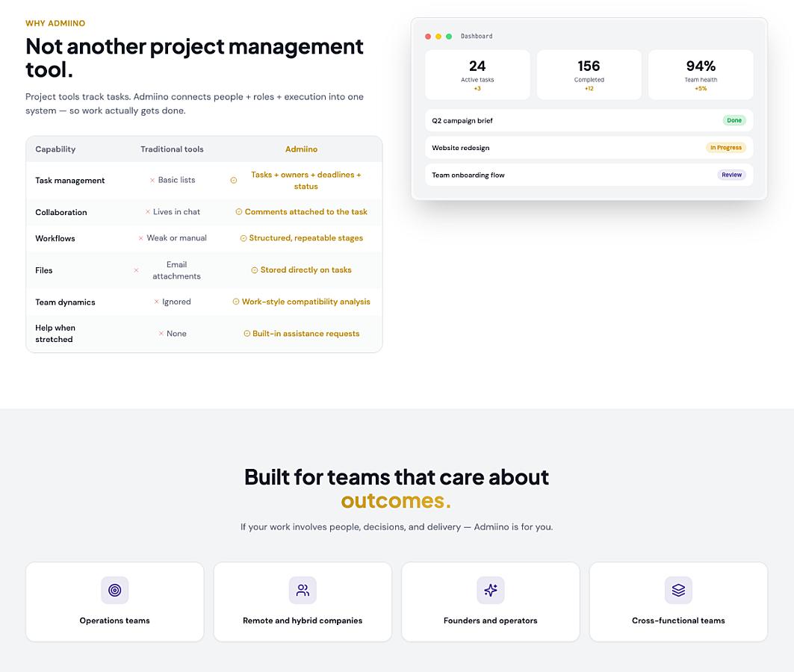Open the 24 Active tasks stat card
Viewport: 794px width, 672px height.
477,75
